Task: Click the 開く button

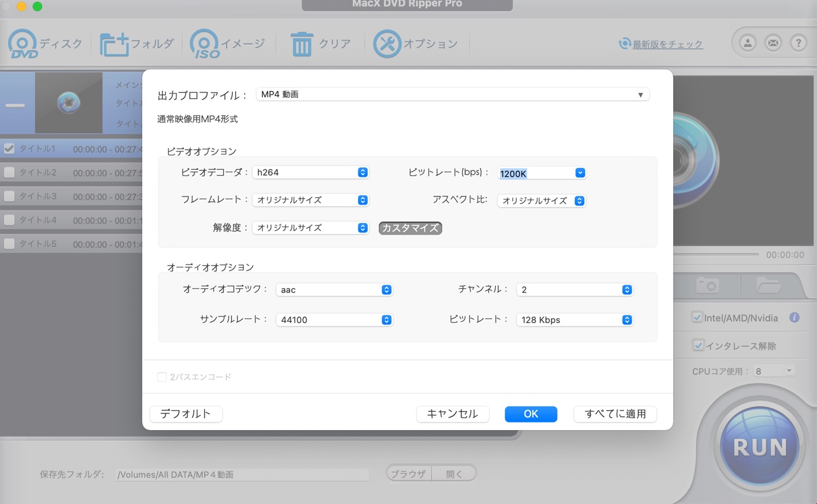Action: [454, 474]
